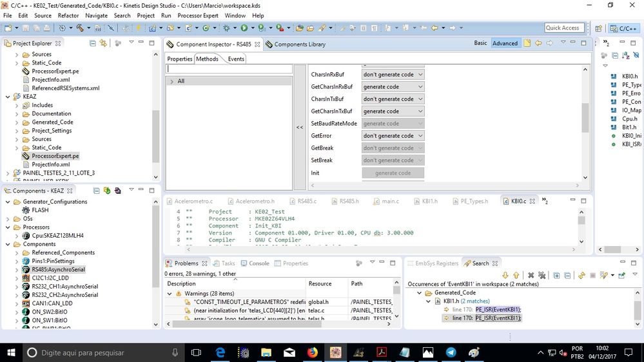Click the Build hammer icon in toolbar

coord(79,28)
